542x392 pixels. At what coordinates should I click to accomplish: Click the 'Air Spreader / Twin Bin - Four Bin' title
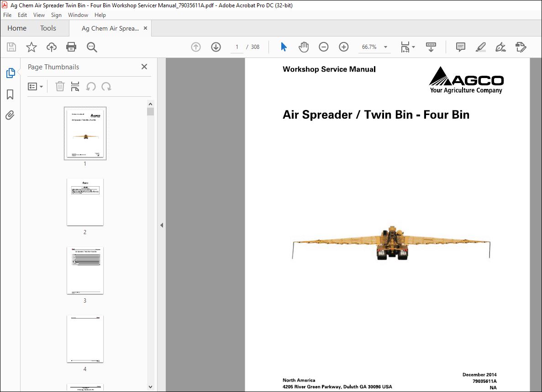376,115
